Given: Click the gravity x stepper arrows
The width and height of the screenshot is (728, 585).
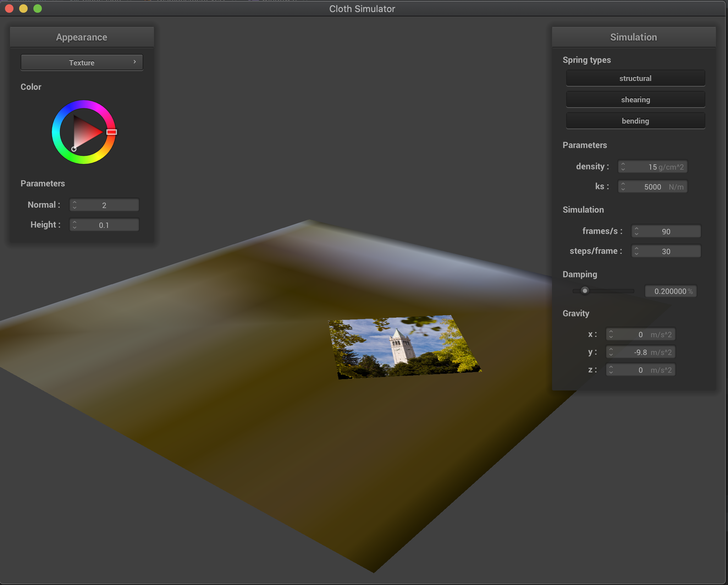Looking at the screenshot, I should click(x=611, y=334).
